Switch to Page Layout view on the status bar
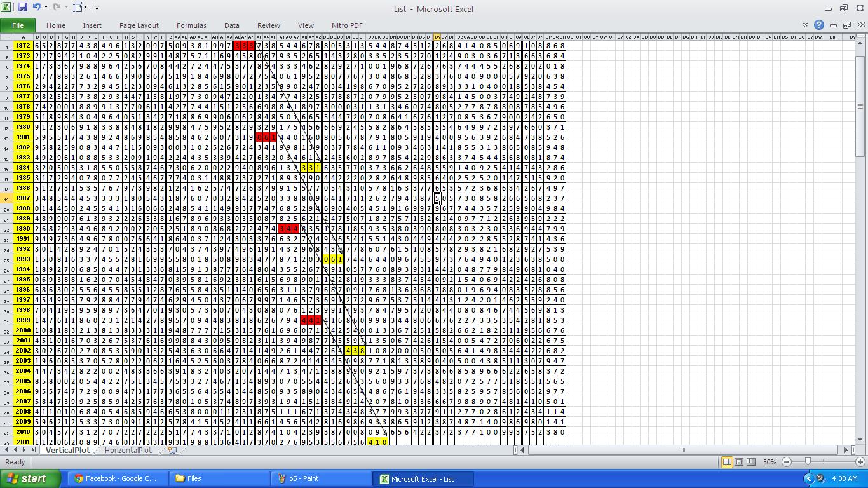The width and height of the screenshot is (868, 488). pyautogui.click(x=740, y=462)
